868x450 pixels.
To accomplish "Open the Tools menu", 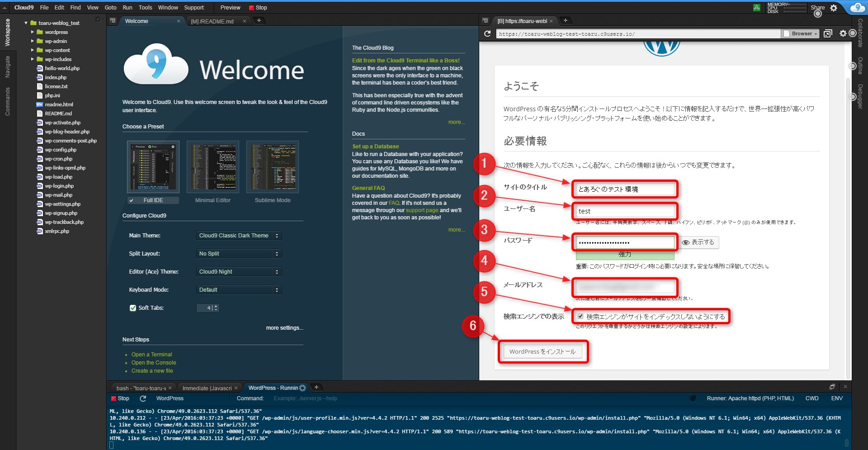I will point(146,8).
